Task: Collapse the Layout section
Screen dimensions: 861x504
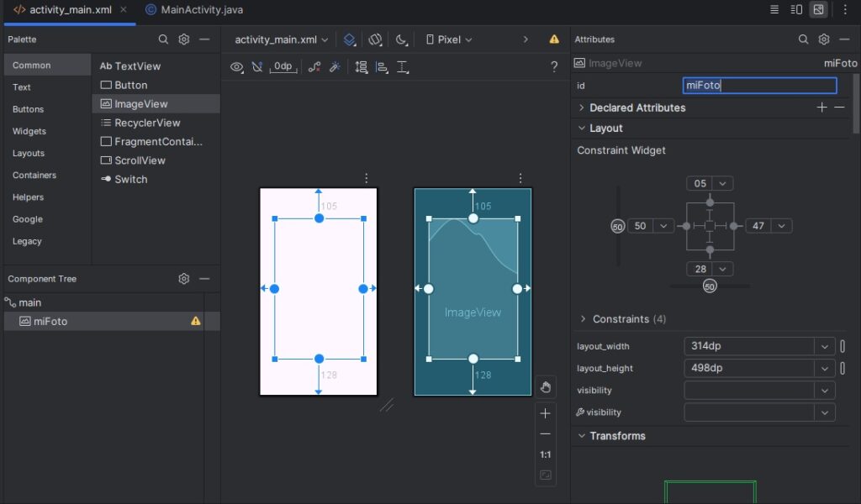Action: coord(582,128)
